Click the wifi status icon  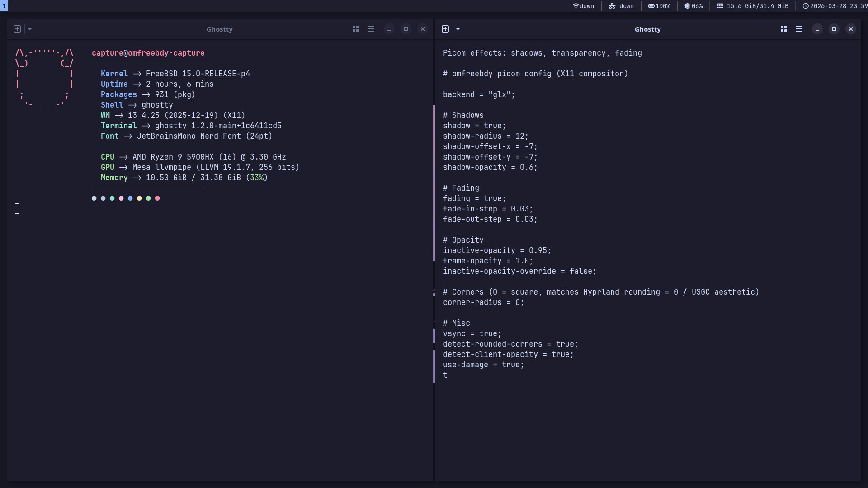pyautogui.click(x=576, y=6)
